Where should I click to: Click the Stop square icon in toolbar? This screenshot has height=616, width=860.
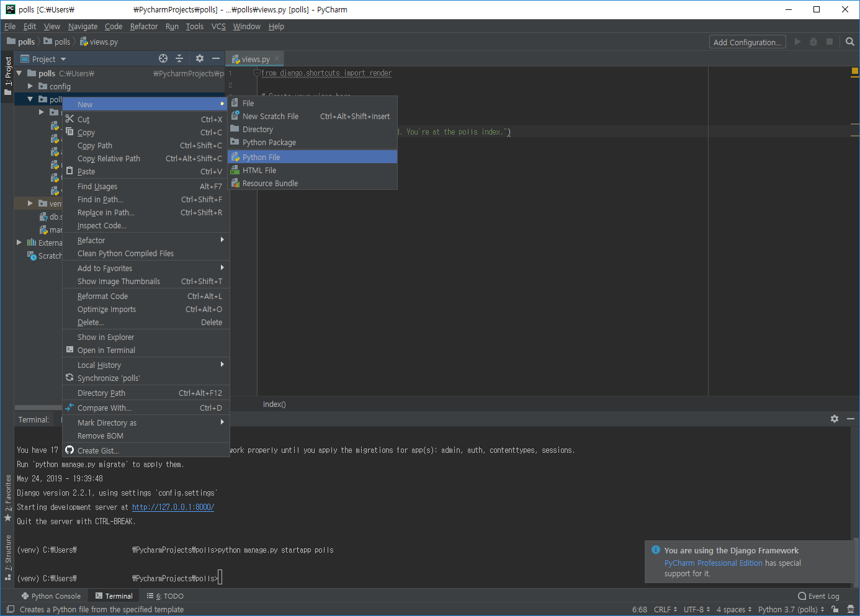[830, 42]
